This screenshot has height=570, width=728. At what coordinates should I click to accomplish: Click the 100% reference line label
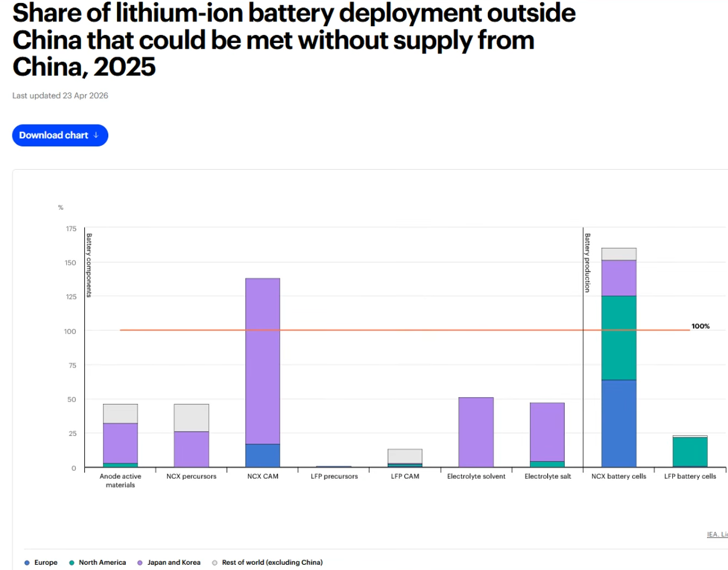tap(701, 327)
